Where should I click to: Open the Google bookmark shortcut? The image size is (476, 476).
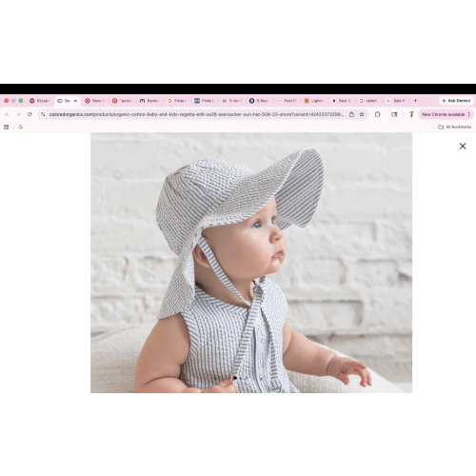click(21, 127)
